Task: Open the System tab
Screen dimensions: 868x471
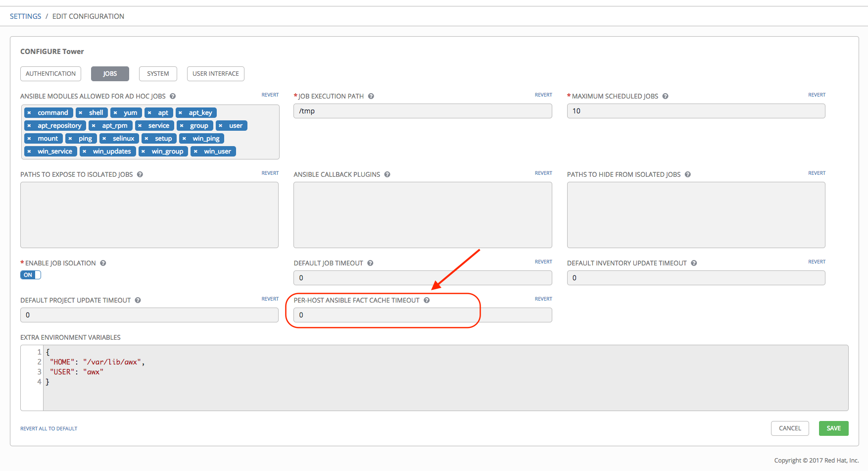Action: tap(158, 74)
